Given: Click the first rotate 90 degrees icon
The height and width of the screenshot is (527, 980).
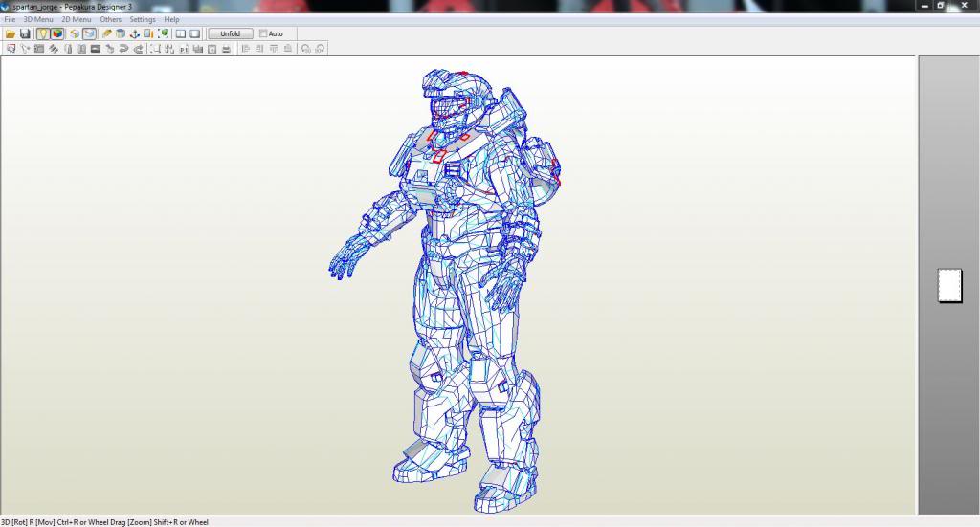Looking at the screenshot, I should [x=305, y=49].
